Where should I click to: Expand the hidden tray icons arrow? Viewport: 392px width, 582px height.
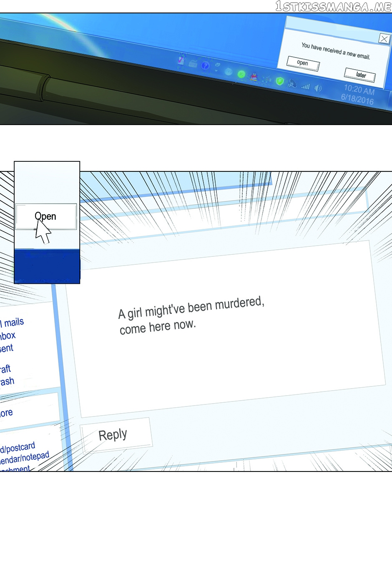[x=216, y=71]
